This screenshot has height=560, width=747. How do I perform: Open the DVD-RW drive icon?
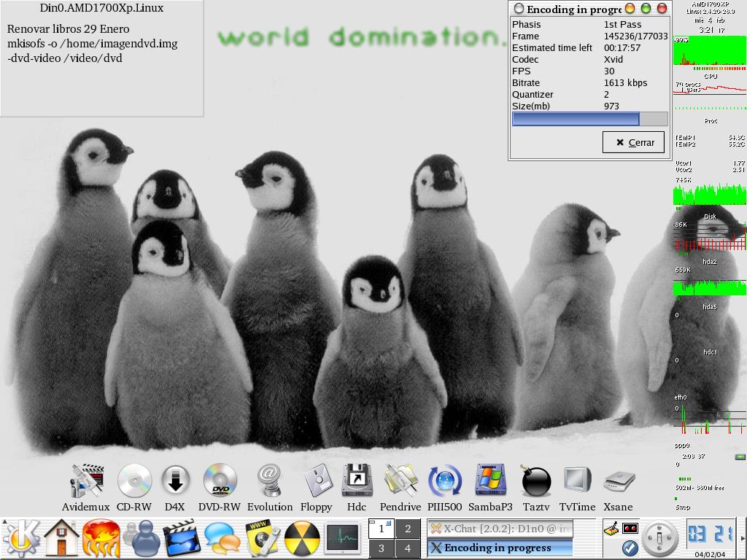tap(220, 482)
